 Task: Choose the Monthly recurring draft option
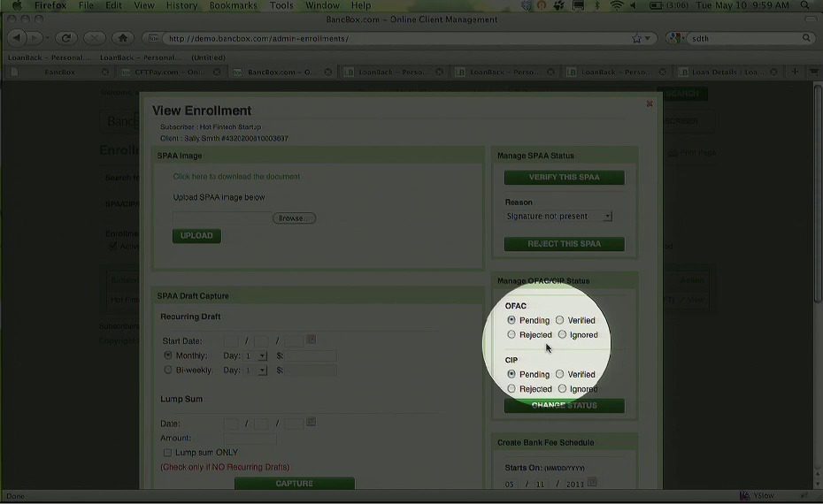click(x=168, y=355)
